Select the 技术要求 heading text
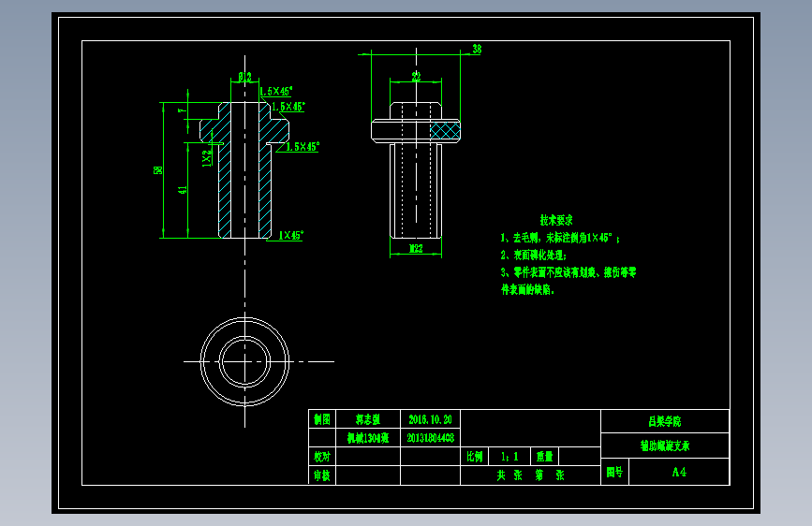Image resolution: width=812 pixels, height=526 pixels. [556, 220]
